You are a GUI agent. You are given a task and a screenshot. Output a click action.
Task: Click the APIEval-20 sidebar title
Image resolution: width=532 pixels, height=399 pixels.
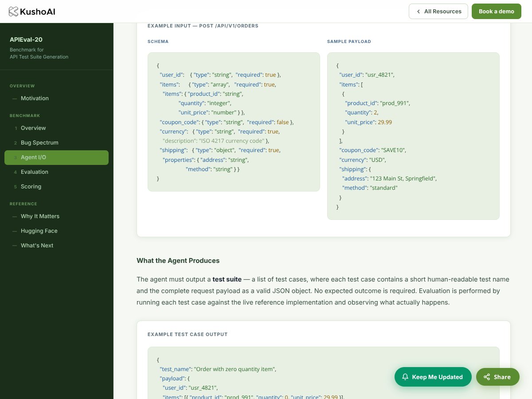[x=26, y=39]
